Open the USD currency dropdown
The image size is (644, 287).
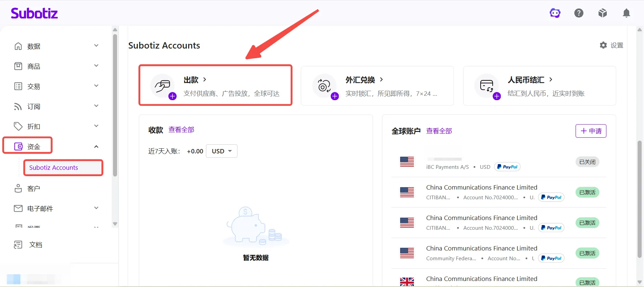(x=222, y=151)
